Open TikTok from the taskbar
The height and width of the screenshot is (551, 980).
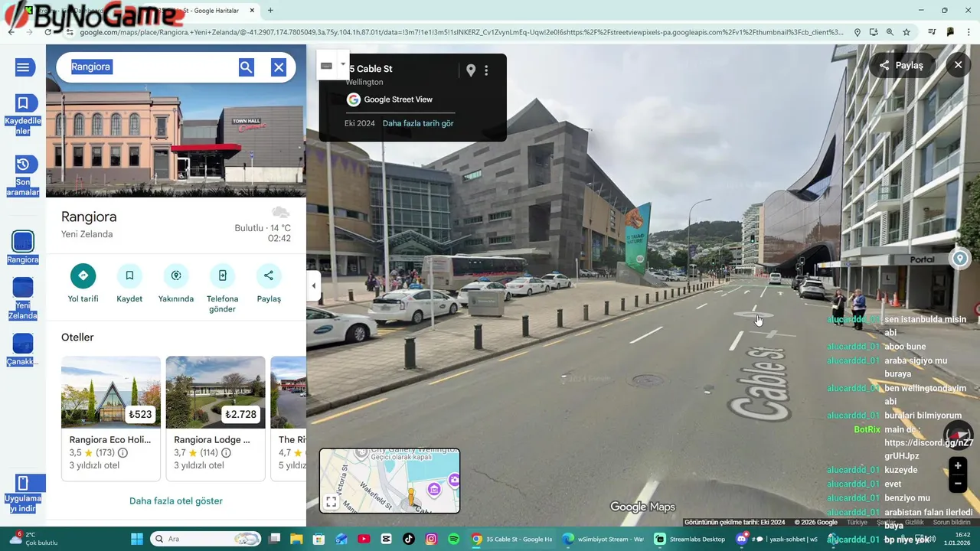[x=409, y=539]
